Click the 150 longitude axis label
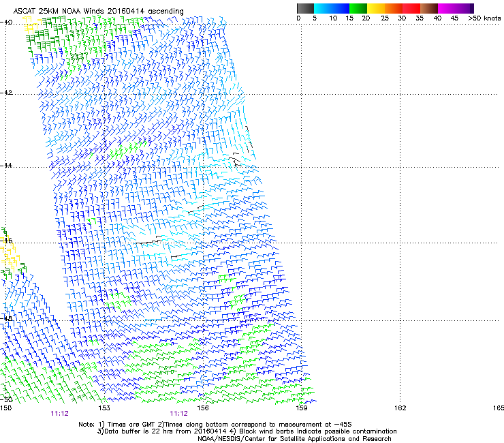This screenshot has height=443, width=504. 5,408
